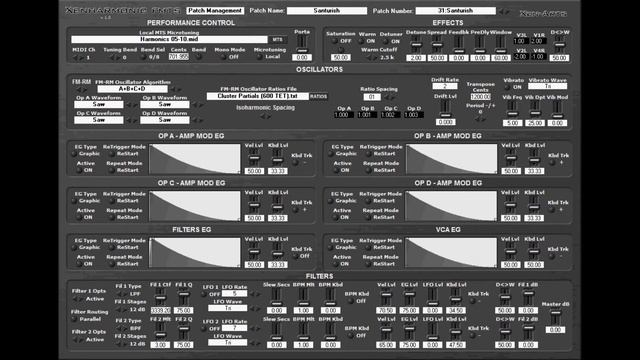Step the Tuning Bend arrows
Image resolution: width=640 pixels, height=360 pixels.
115,58
